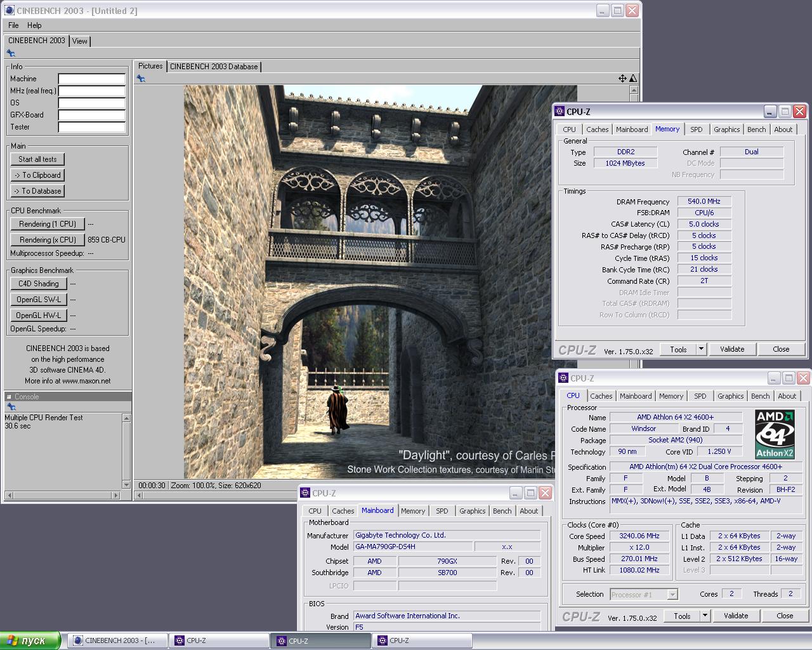Open About tab in Mainboard CPU-Z window
The image size is (812, 650).
pos(529,511)
